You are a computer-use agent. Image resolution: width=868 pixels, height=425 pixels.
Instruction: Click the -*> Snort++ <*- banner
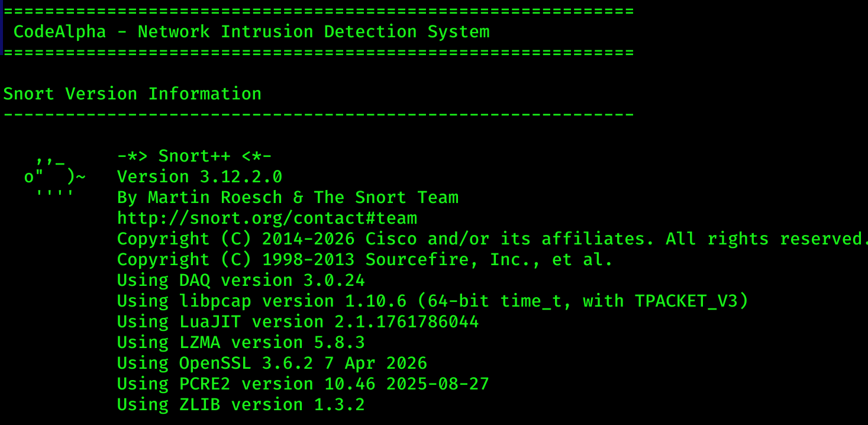click(194, 156)
